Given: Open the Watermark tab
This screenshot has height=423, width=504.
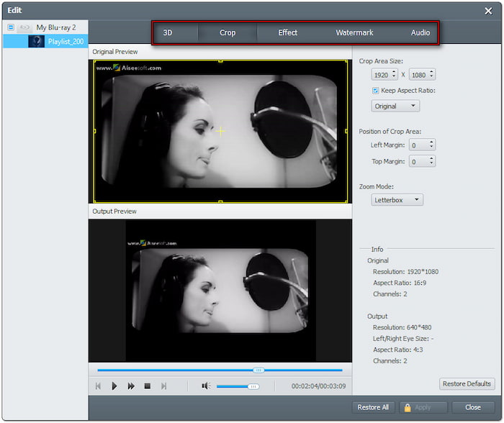Looking at the screenshot, I should (x=354, y=33).
